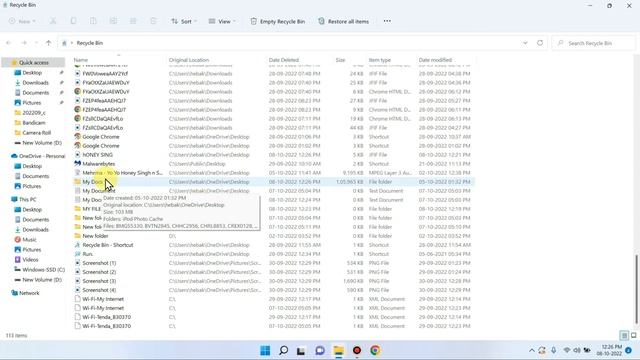The width and height of the screenshot is (640, 360).
Task: Switch to large thumbnails view icon
Action: [633, 336]
